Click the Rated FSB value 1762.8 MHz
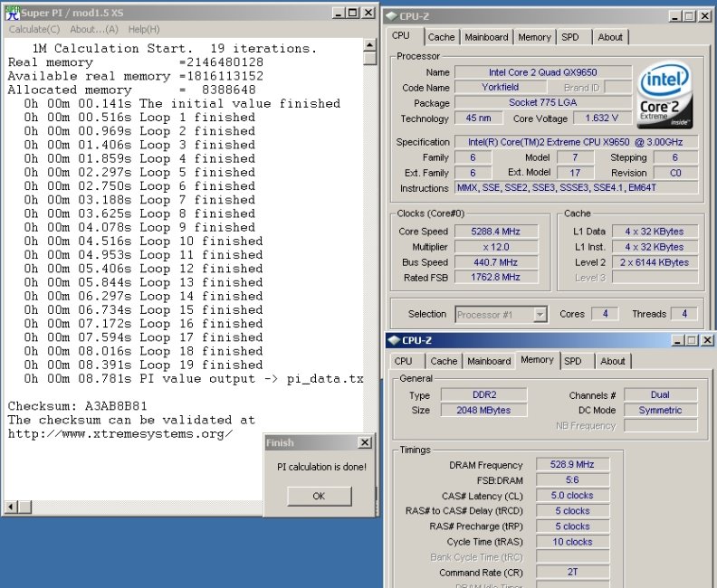The image size is (717, 588). (x=496, y=277)
